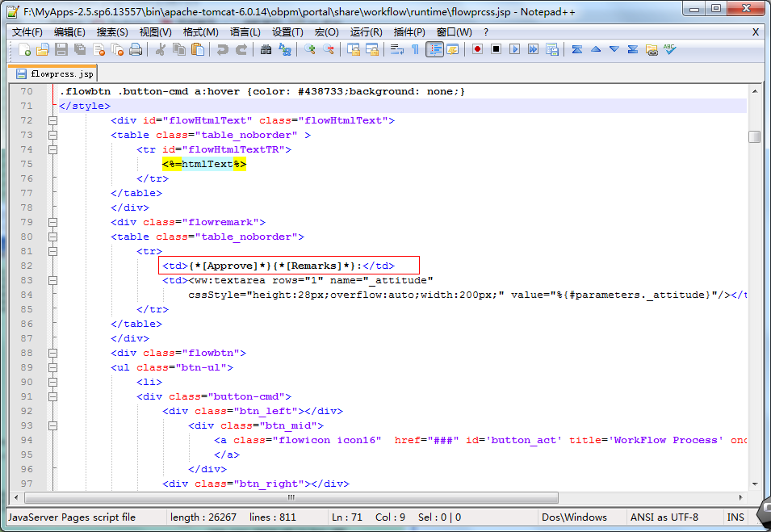Click the vertical scrollbar thumb

754,136
